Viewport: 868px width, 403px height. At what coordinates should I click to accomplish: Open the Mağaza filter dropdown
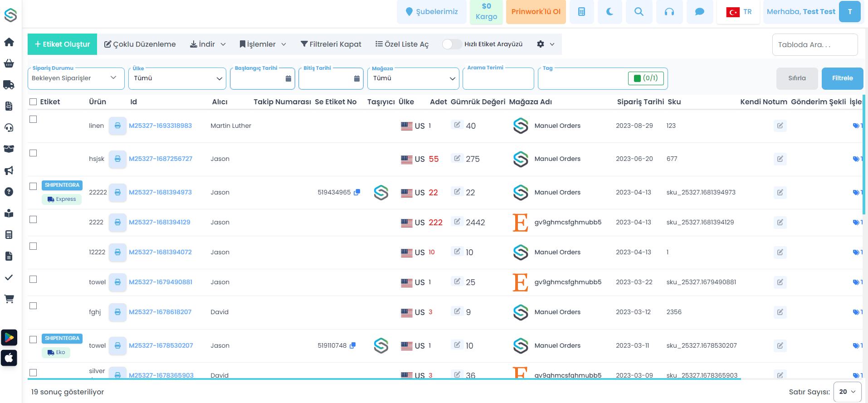click(414, 78)
